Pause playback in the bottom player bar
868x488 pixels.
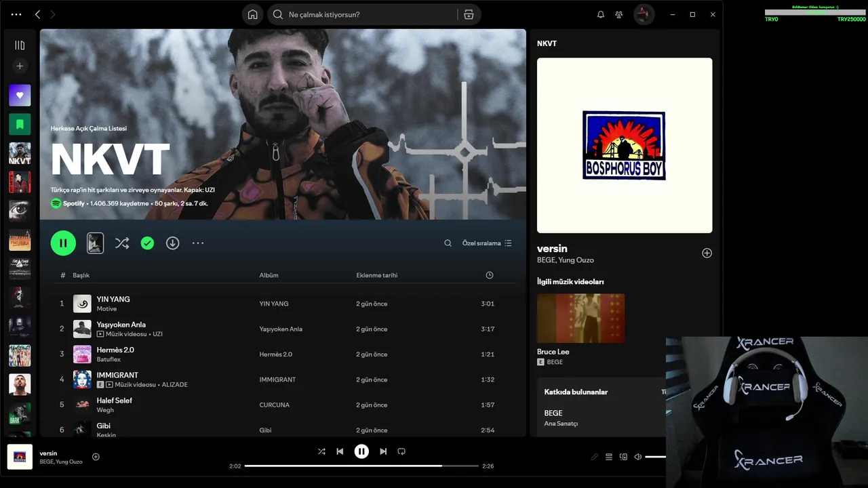[x=361, y=451]
